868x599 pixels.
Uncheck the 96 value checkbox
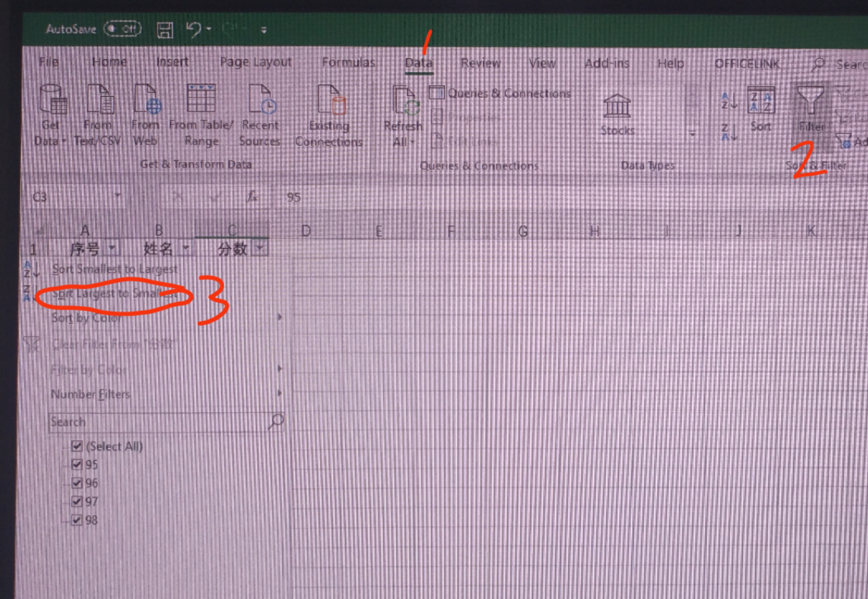point(77,483)
